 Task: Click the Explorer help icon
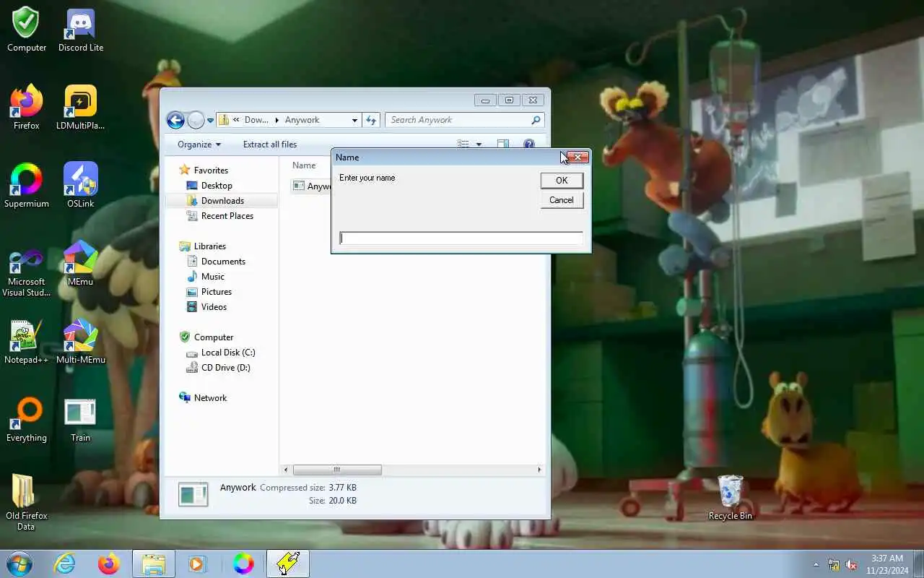point(529,144)
